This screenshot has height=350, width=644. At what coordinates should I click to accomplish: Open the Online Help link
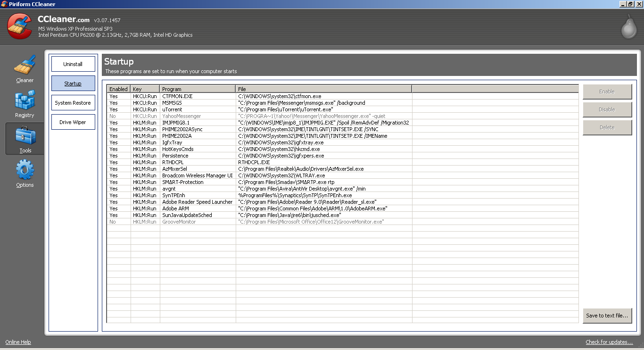tap(18, 342)
